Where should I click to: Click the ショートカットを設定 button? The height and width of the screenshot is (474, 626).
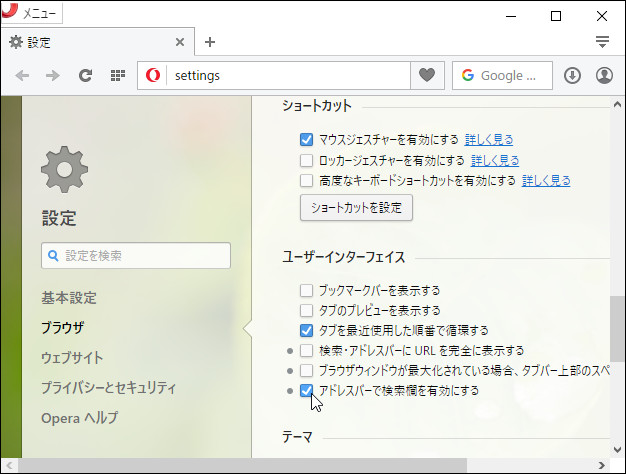356,208
